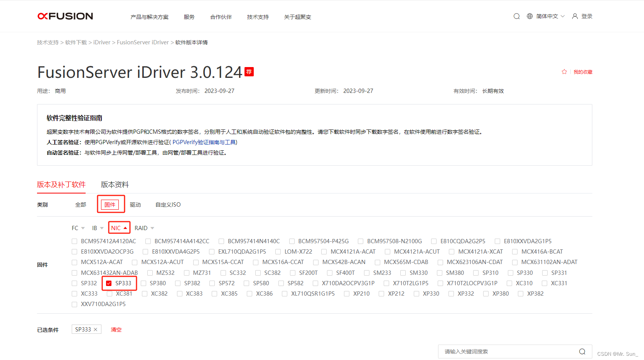644x360 pixels.
Task: Open the 技术支持 menu
Action: [x=258, y=17]
